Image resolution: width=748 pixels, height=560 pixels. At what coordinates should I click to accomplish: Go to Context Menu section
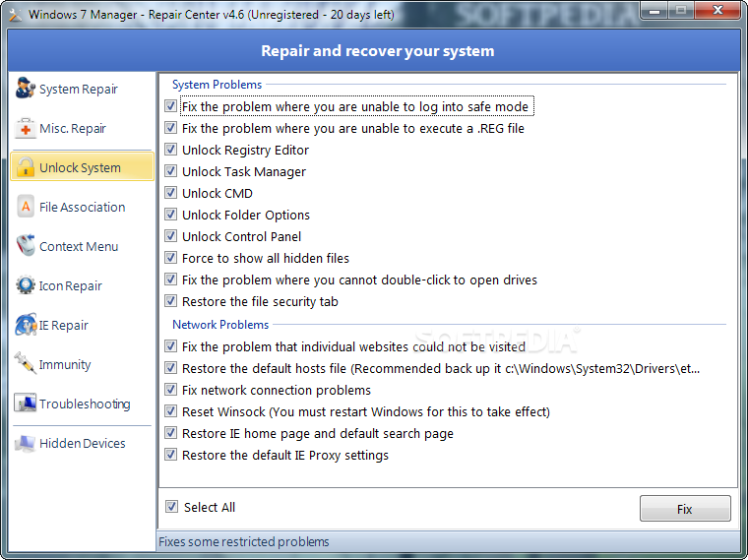(x=79, y=247)
